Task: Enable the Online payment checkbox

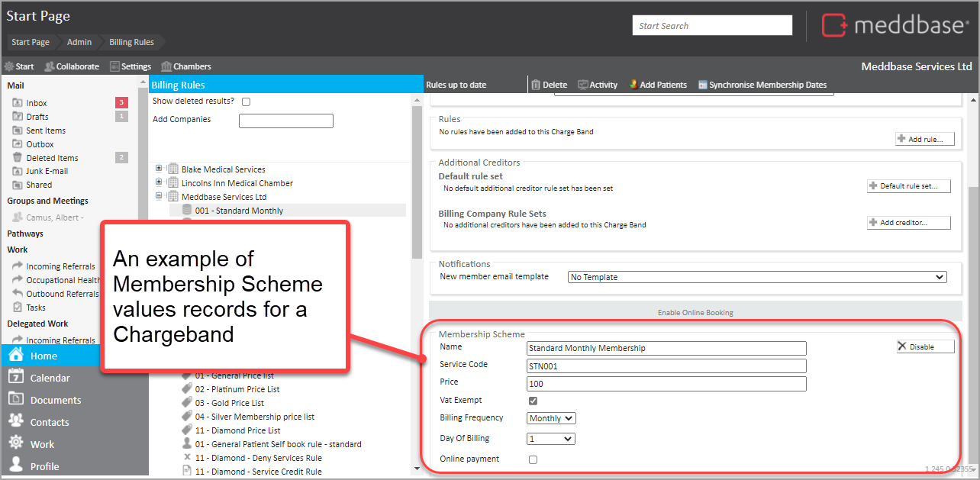Action: (x=533, y=459)
